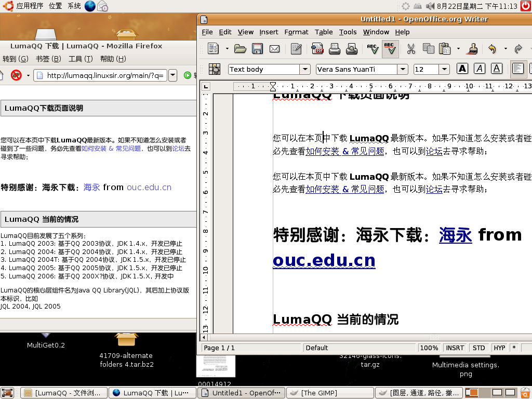This screenshot has height=399, width=532.
Task: Toggle INSRT insert mode in status bar
Action: point(455,348)
